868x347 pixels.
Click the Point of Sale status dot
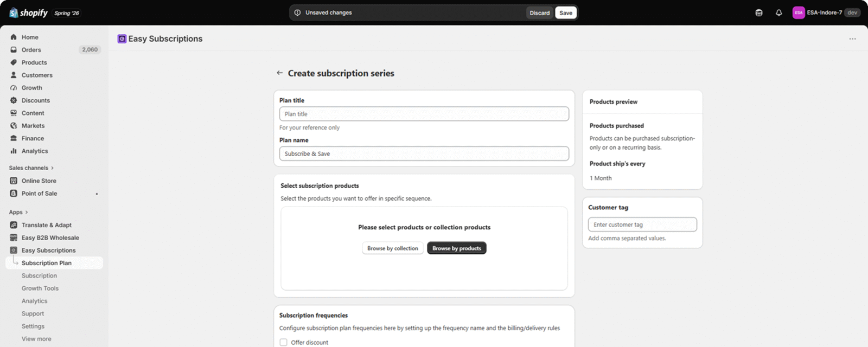[x=97, y=194]
